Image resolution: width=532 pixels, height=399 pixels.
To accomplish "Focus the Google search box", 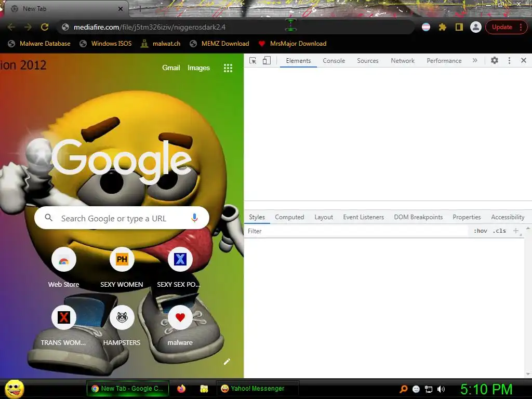I will tap(122, 218).
